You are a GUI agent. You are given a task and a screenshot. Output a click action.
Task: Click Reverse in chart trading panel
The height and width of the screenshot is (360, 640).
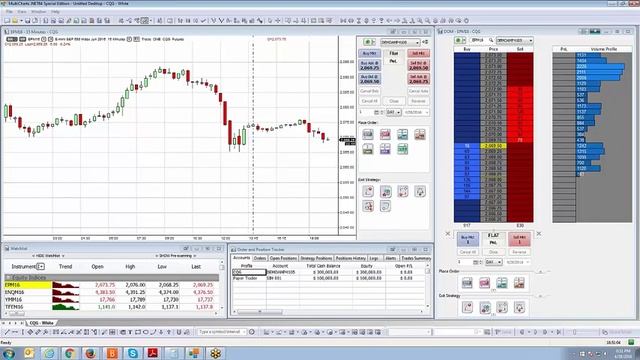click(418, 101)
